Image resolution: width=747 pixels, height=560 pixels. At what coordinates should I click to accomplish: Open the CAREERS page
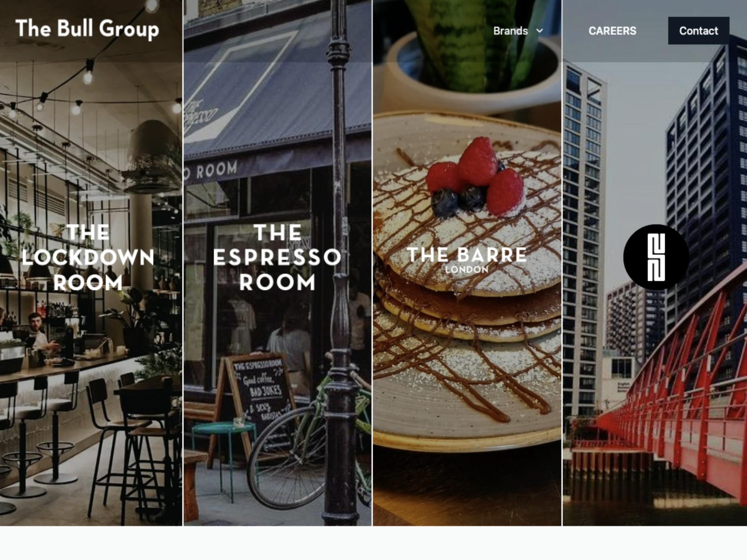612,31
